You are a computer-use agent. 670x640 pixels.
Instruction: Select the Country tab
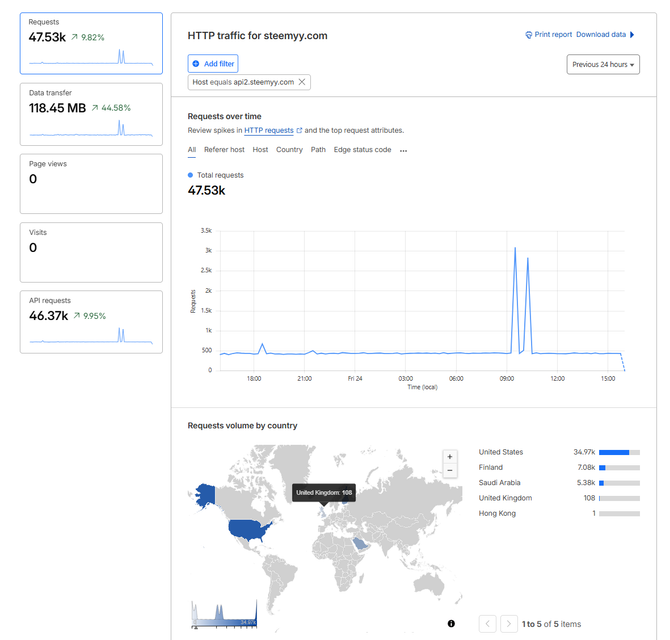289,150
